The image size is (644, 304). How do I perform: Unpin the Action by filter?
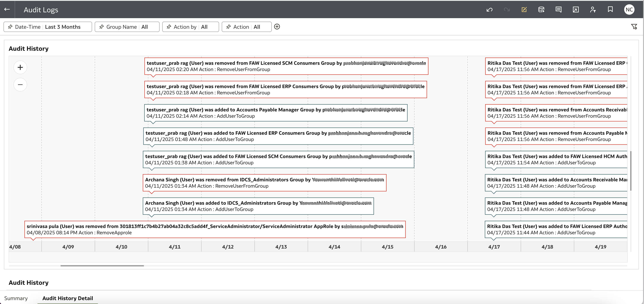(169, 27)
